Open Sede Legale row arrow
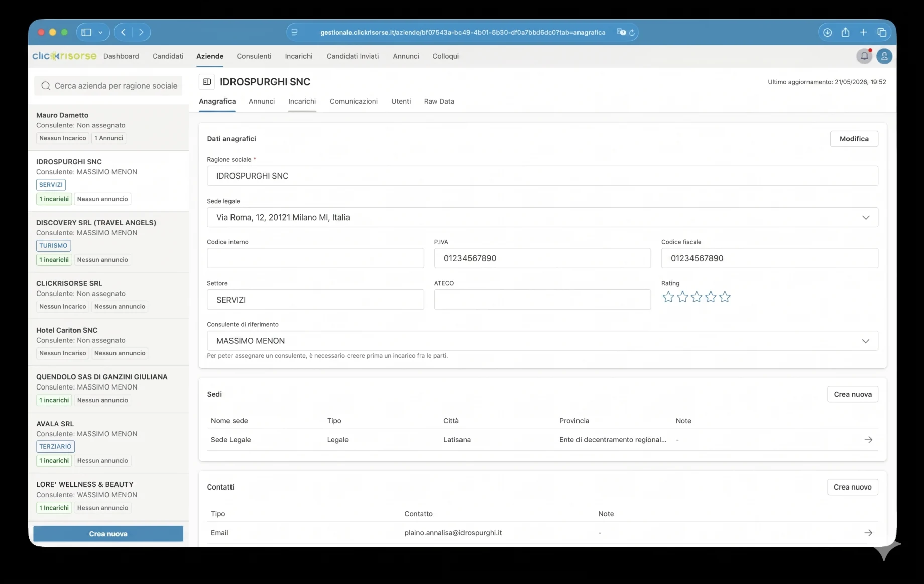 click(868, 440)
